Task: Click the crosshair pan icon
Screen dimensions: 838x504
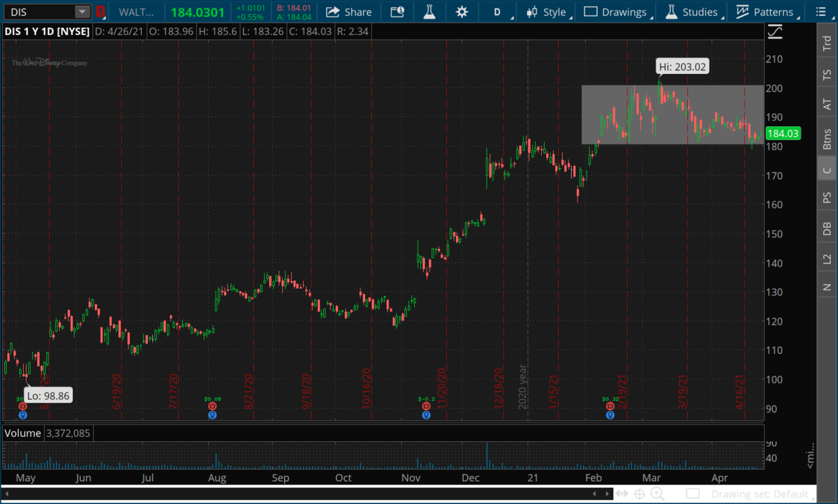Action: point(639,494)
